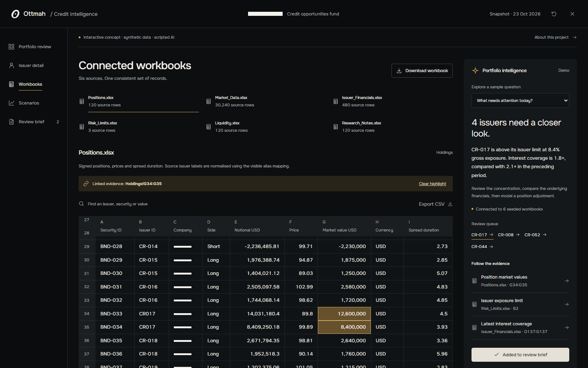Open Review brief in sidebar

tap(34, 122)
